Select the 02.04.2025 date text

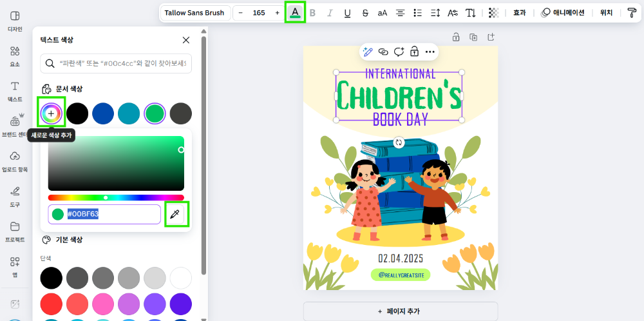point(401,258)
